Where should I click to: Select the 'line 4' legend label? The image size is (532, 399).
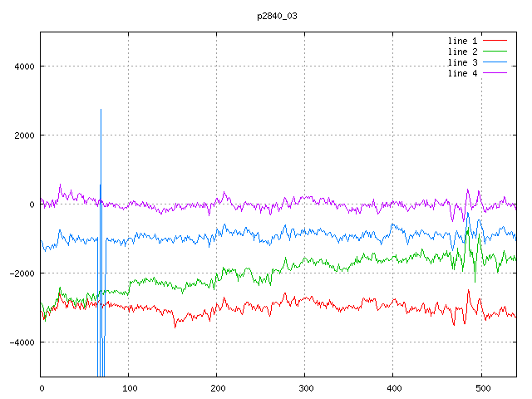coord(463,73)
